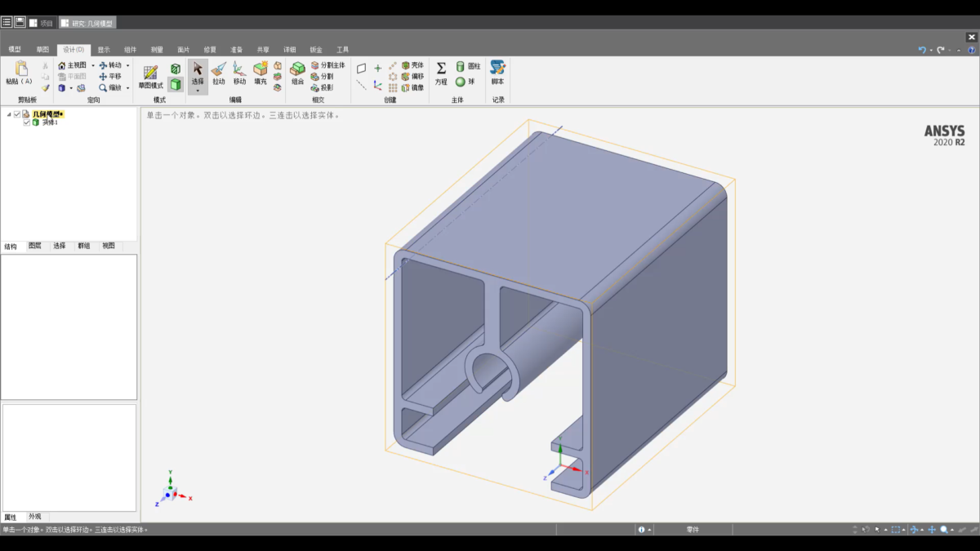Viewport: 980px width, 551px height.
Task: Open the status bar selection-arrow dropdown
Action: click(x=885, y=530)
